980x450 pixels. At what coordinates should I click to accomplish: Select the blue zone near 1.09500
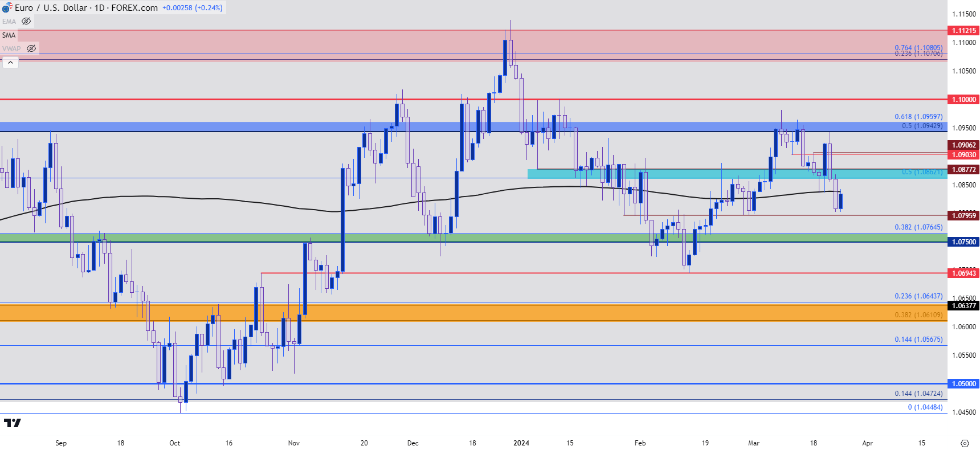pos(473,127)
